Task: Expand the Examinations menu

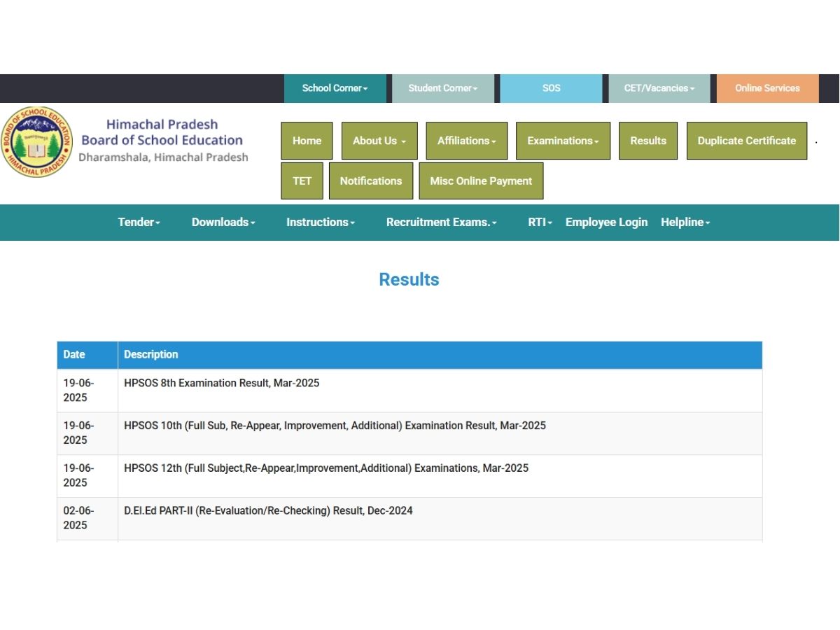Action: (x=563, y=141)
